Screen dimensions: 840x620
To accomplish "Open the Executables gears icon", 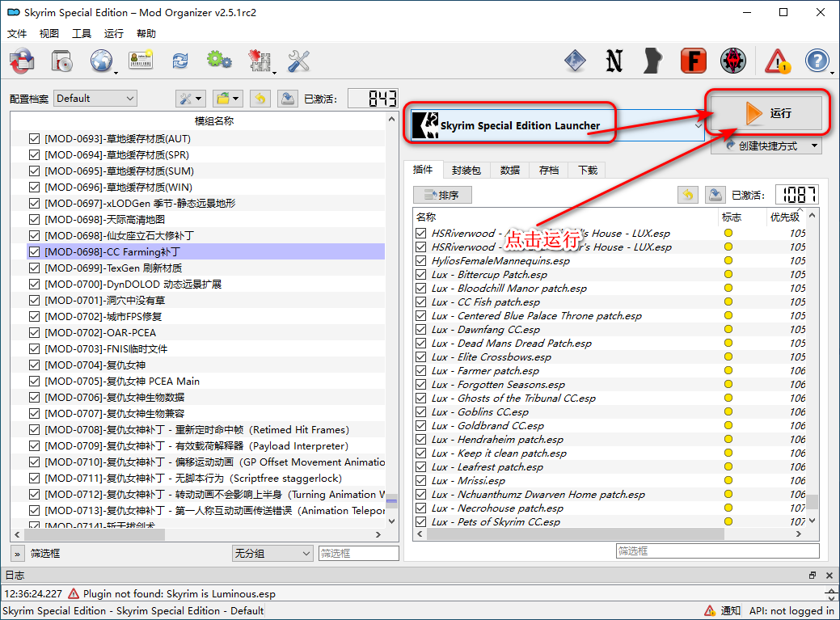I will [219, 61].
